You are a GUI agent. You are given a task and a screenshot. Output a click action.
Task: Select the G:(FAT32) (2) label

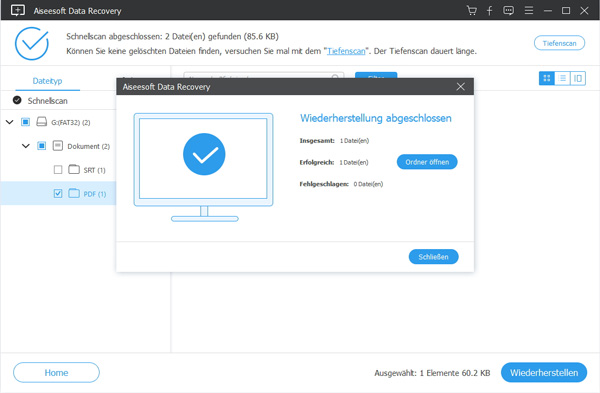click(x=71, y=122)
